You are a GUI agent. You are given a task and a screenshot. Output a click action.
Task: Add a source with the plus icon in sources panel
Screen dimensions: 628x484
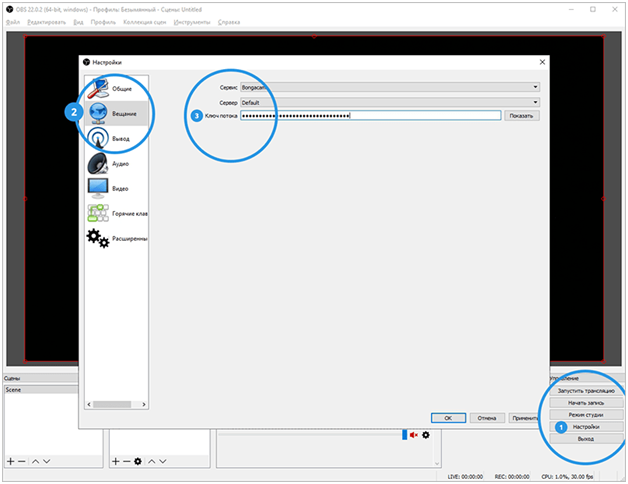pos(115,461)
